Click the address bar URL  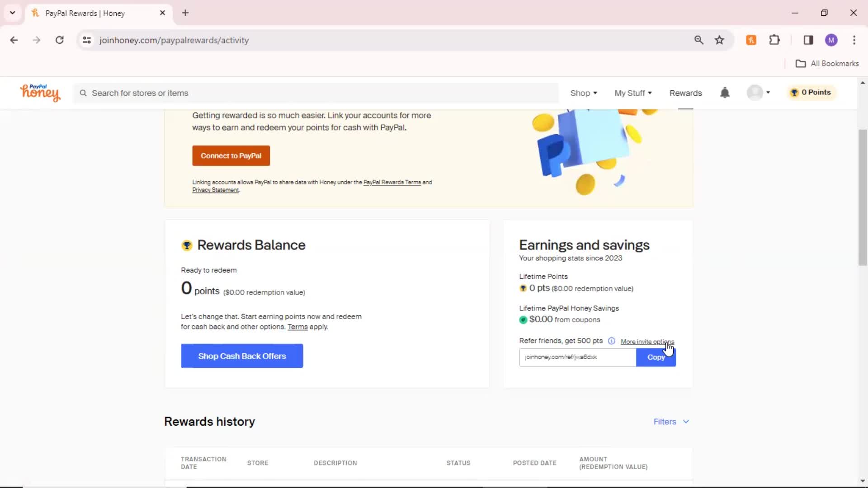174,40
